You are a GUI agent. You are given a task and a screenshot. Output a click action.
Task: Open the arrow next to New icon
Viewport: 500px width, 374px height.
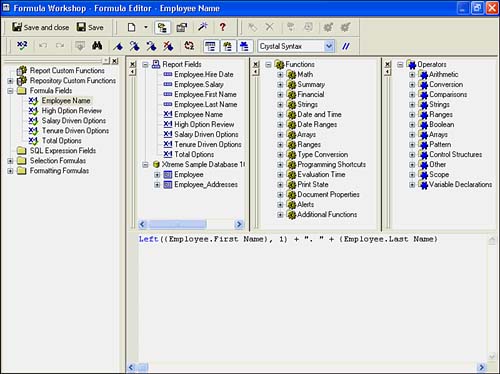146,27
